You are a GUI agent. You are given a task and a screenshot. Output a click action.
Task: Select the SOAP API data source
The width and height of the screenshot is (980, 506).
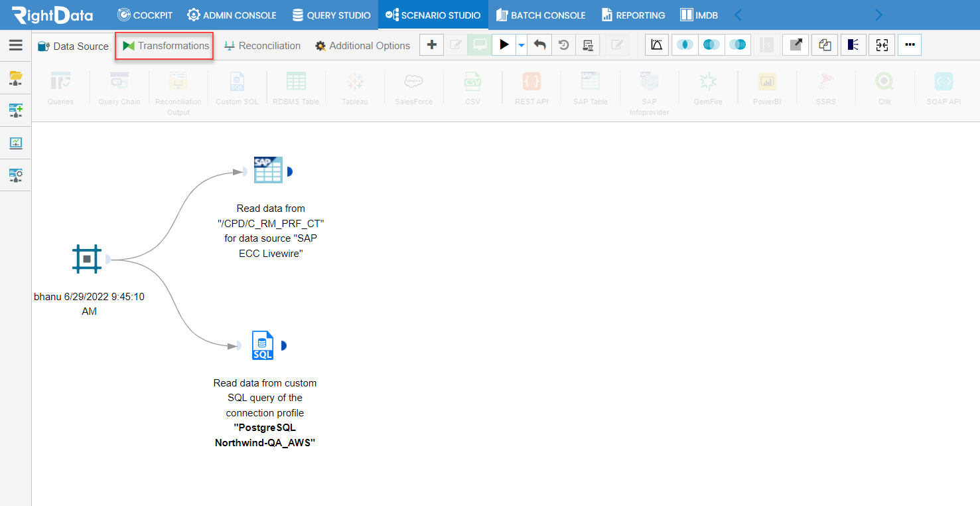coord(944,88)
